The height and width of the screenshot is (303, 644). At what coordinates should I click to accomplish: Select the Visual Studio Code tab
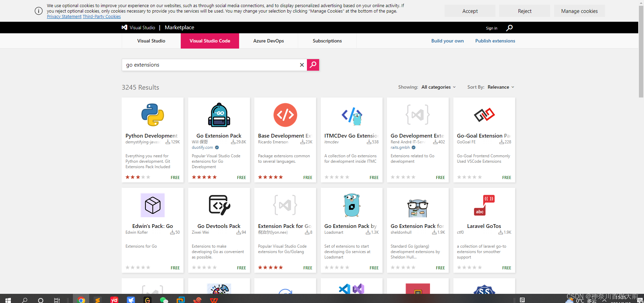(x=210, y=41)
